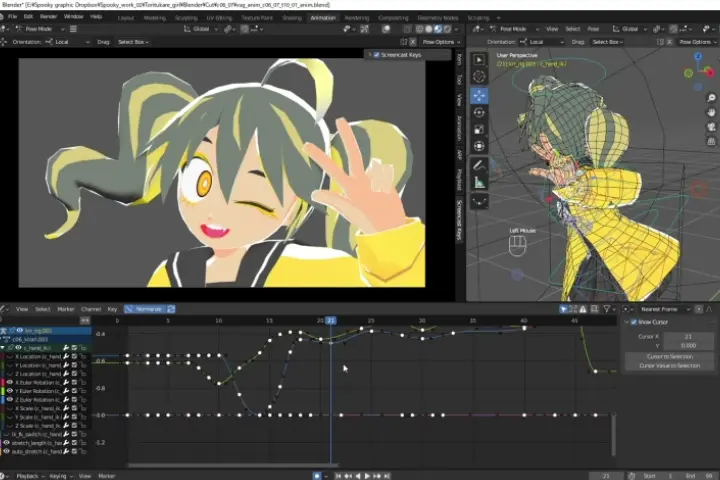
Task: Toggle perspective/orthographic grid icon in right viewport
Action: coord(711,141)
